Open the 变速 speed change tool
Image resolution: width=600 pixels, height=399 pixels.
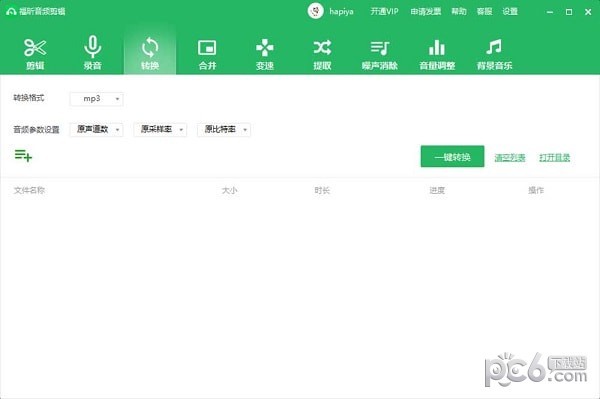click(x=264, y=54)
